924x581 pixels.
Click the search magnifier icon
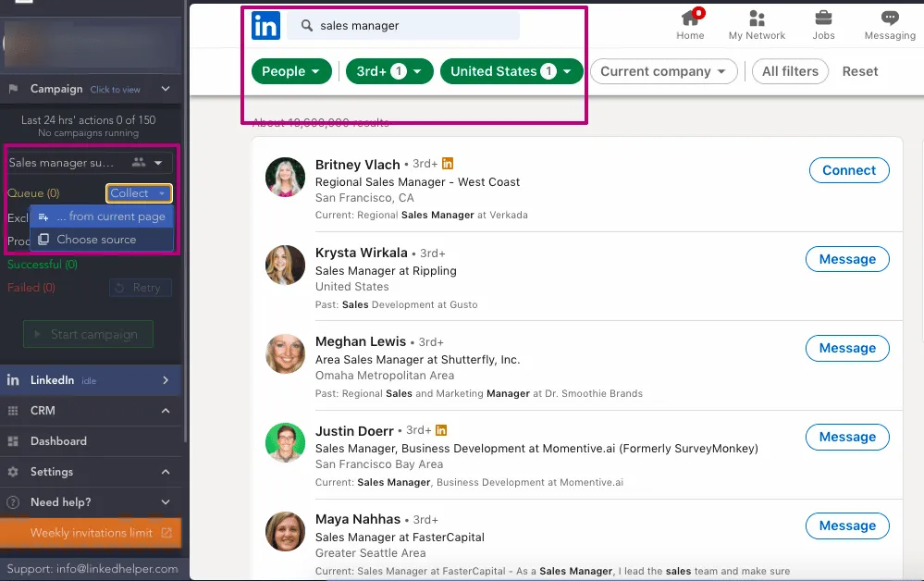pos(306,25)
